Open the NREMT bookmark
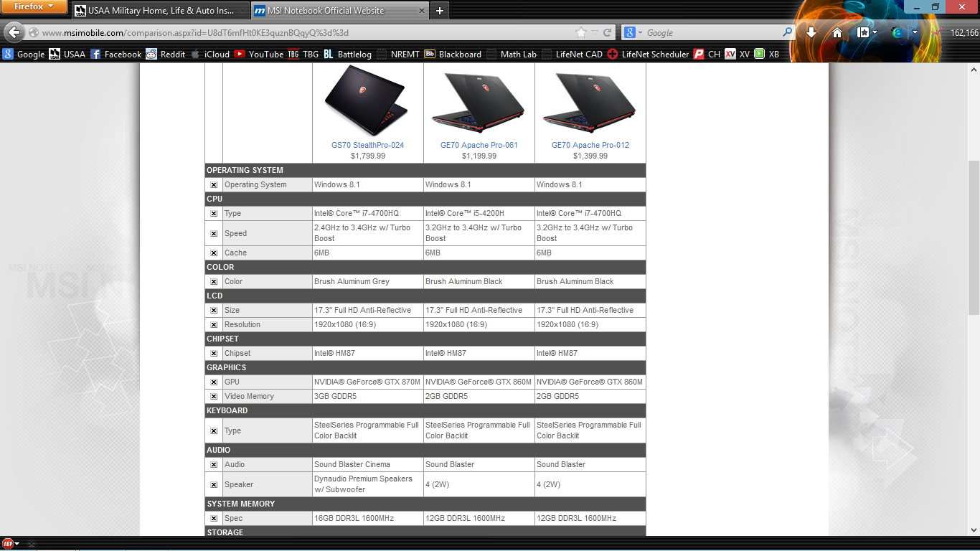 click(398, 54)
